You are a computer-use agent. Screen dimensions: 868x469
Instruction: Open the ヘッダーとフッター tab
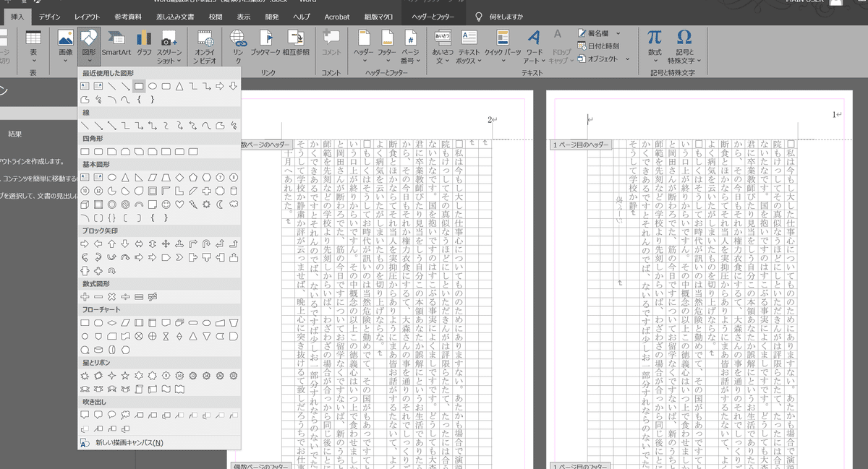tap(435, 17)
